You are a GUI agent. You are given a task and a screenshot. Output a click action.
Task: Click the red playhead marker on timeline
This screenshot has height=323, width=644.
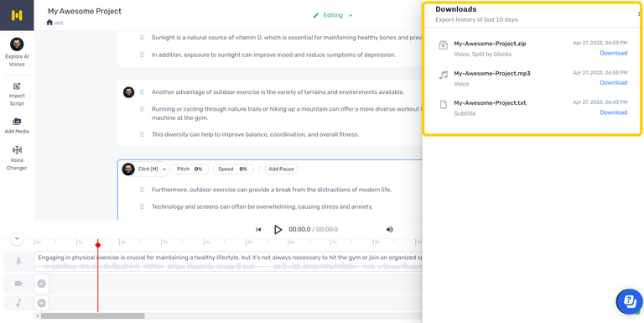(x=98, y=245)
